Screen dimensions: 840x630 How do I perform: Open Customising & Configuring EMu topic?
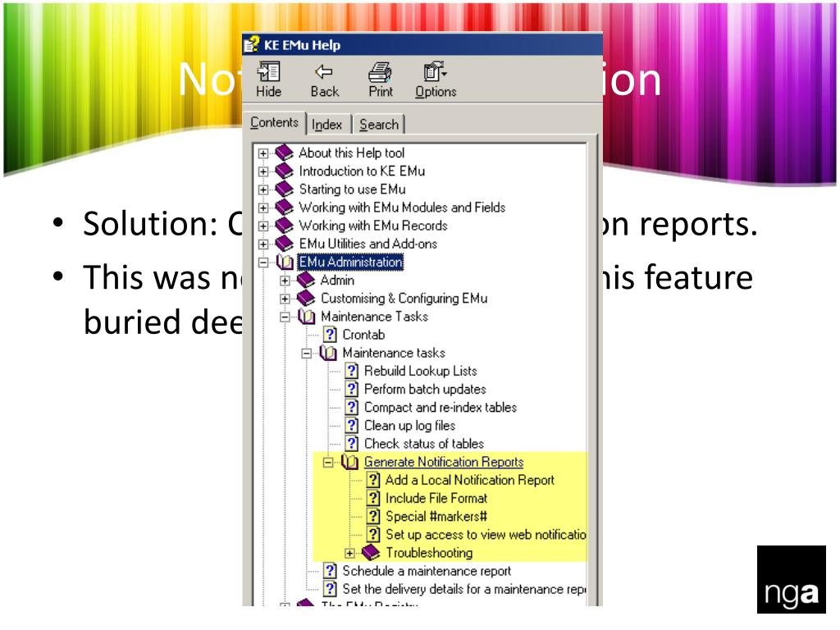(404, 299)
